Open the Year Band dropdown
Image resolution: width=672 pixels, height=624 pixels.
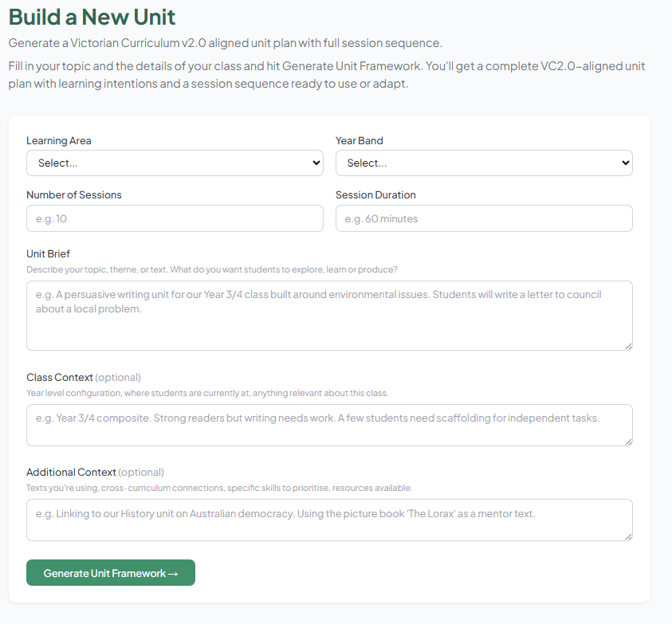tap(482, 163)
